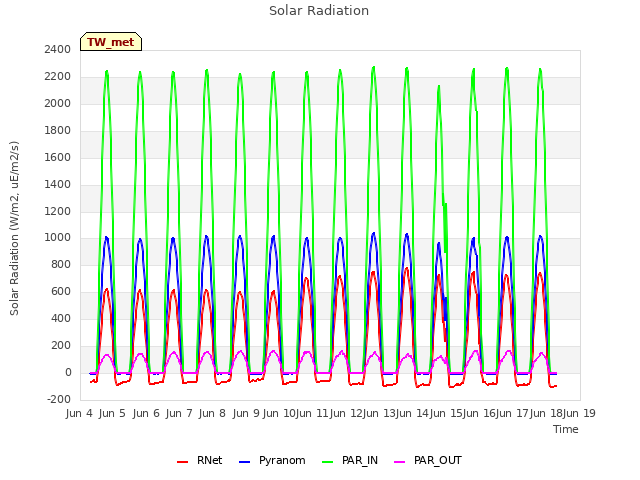
Task: Click the TW_met label badge
Action: 111,42
